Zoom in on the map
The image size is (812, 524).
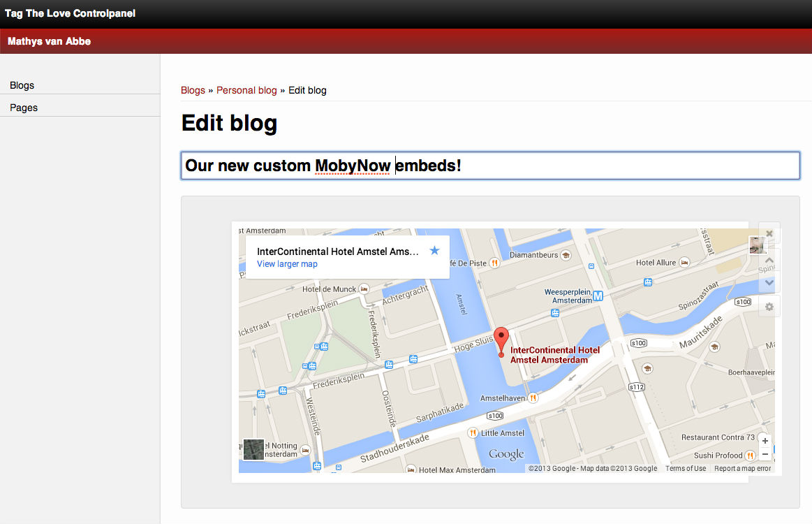tap(765, 441)
